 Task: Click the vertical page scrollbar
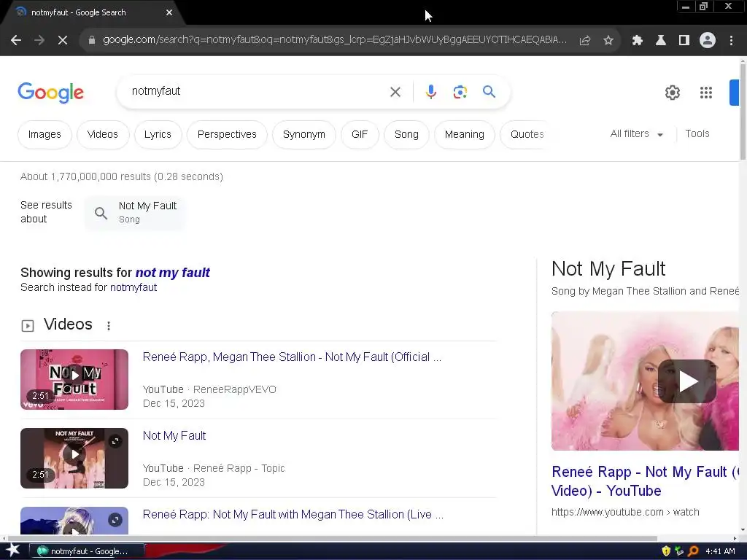[743, 111]
